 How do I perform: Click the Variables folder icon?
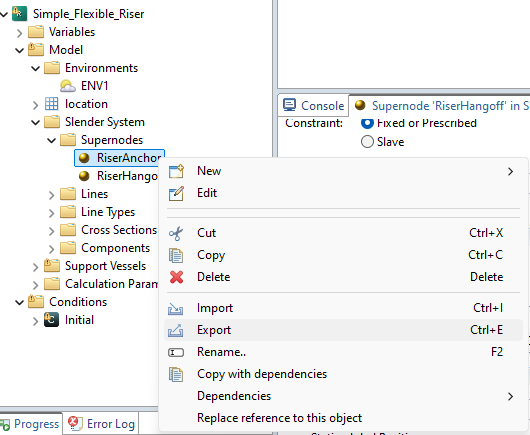coord(36,32)
